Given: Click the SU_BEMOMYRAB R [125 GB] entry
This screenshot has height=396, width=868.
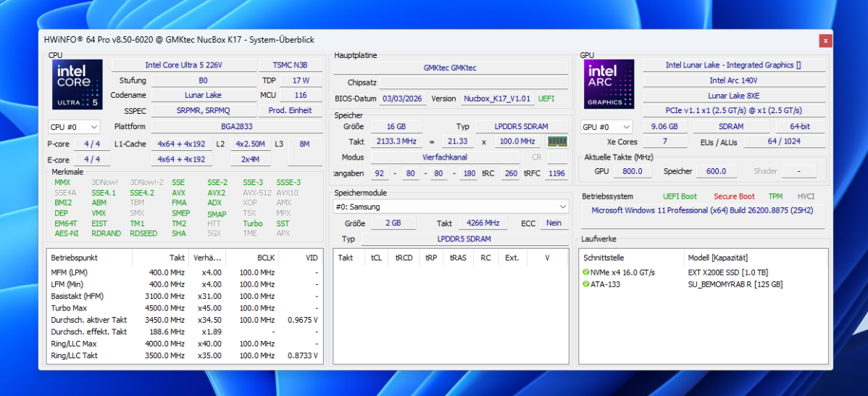Looking at the screenshot, I should [735, 285].
